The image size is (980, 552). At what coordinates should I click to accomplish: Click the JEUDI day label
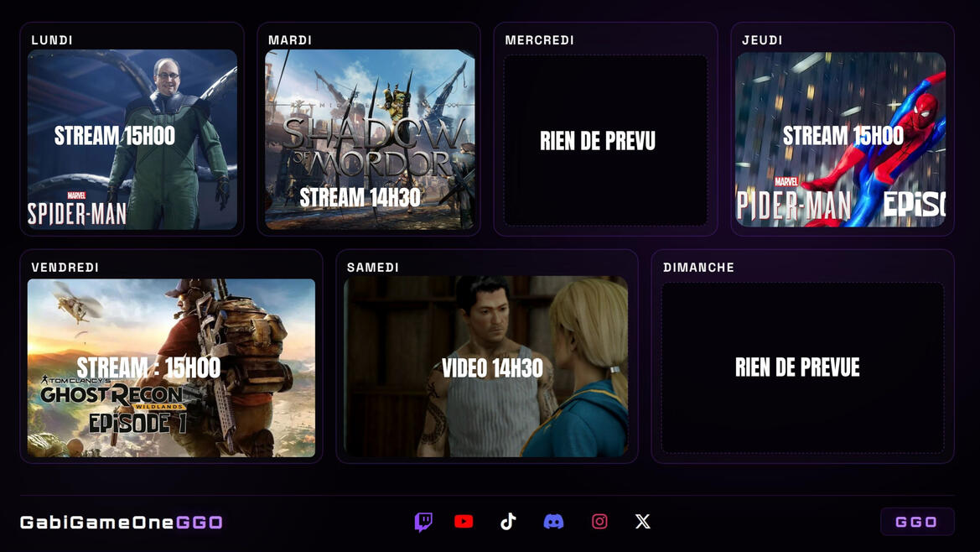pos(762,40)
